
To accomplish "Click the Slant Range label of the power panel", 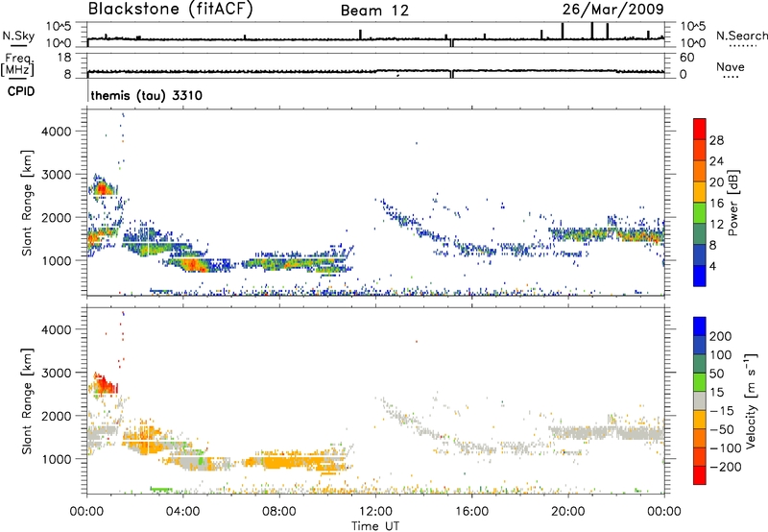I will 27,203.
